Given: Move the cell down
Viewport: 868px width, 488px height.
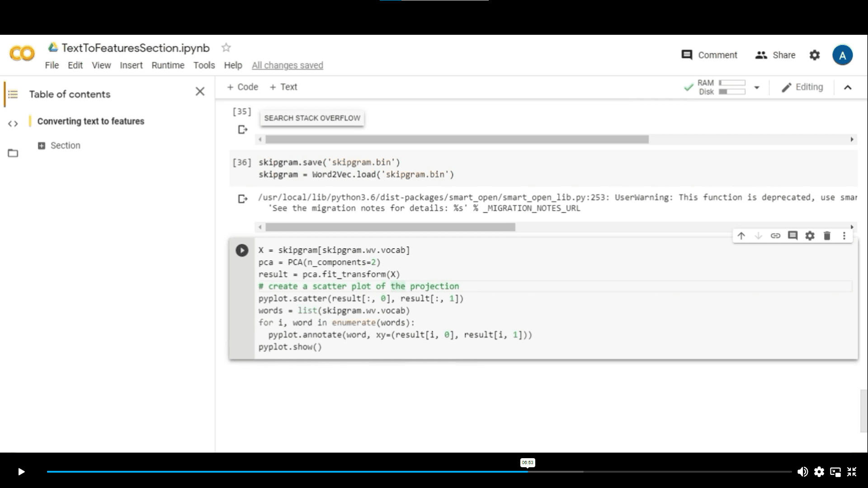Looking at the screenshot, I should point(759,235).
